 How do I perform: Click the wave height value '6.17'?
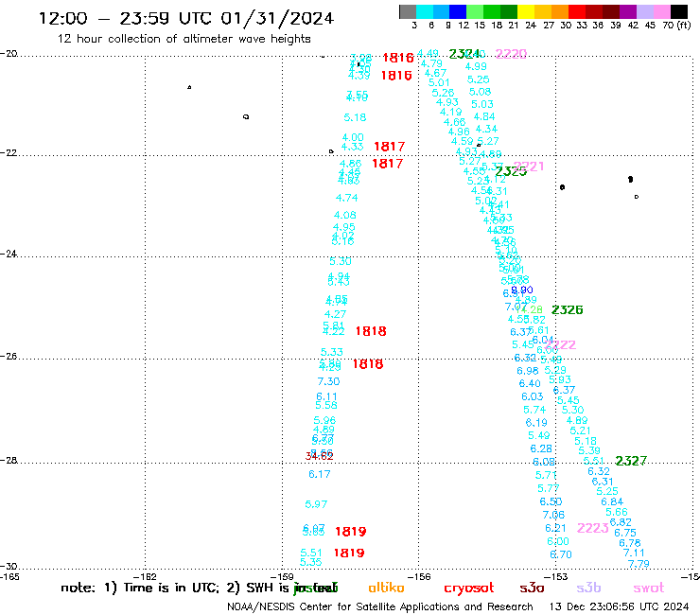tap(320, 474)
